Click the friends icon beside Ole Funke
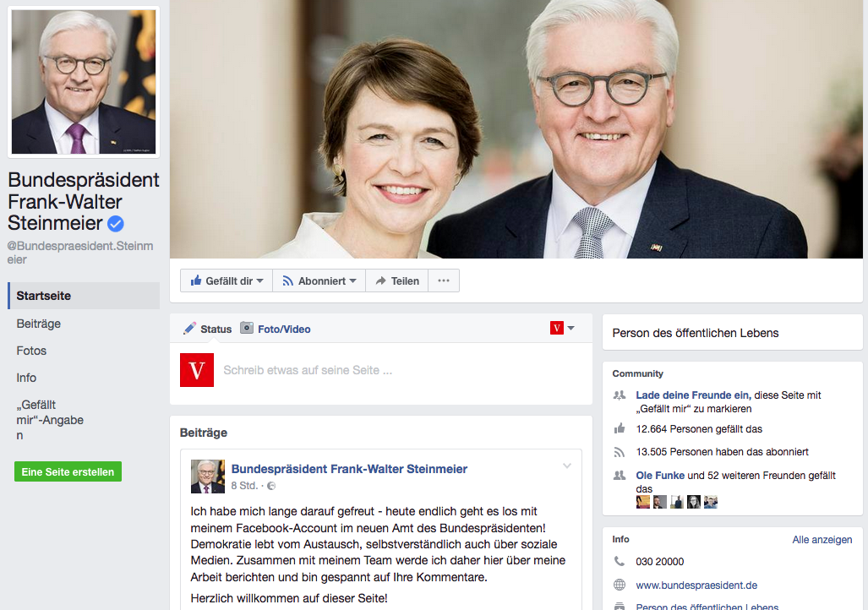Viewport: 868px width, 610px height. click(x=620, y=476)
